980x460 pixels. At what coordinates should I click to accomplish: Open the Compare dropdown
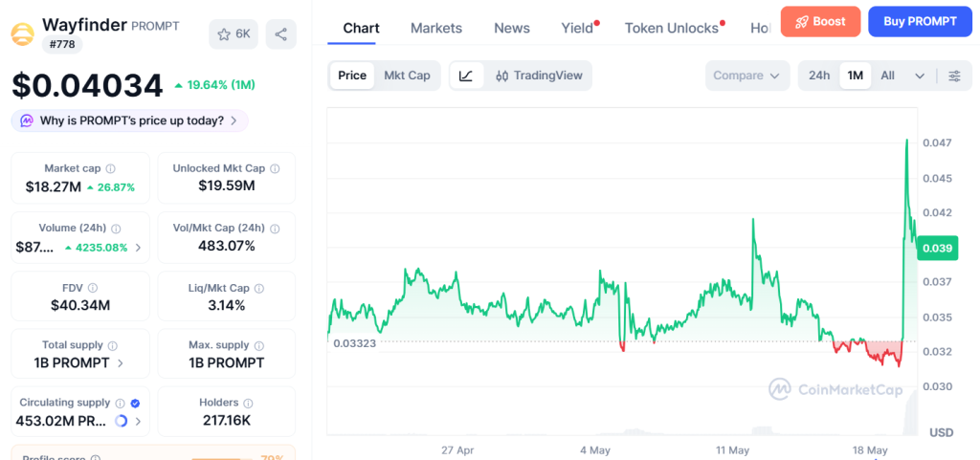point(746,76)
